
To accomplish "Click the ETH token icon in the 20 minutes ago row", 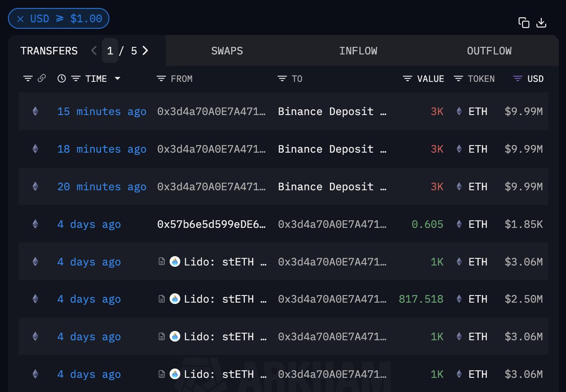I will (459, 187).
